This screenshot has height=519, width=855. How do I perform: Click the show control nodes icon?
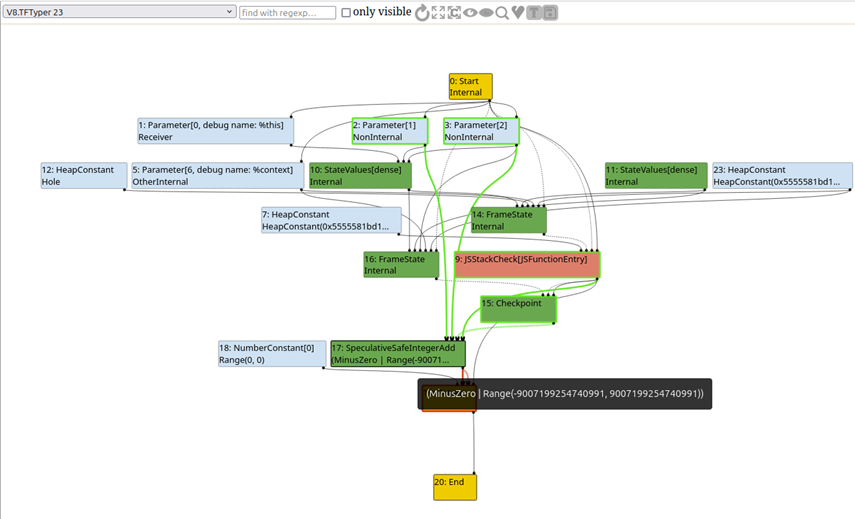(454, 13)
